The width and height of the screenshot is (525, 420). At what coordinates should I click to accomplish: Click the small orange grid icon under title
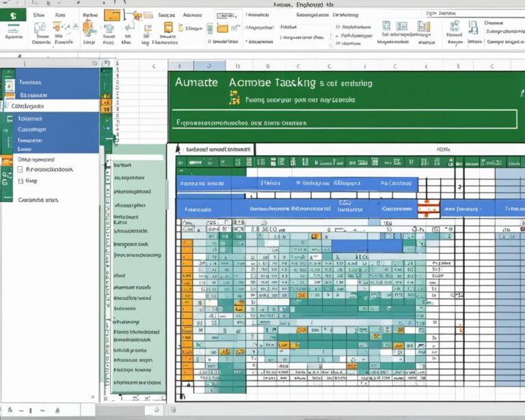click(x=234, y=99)
